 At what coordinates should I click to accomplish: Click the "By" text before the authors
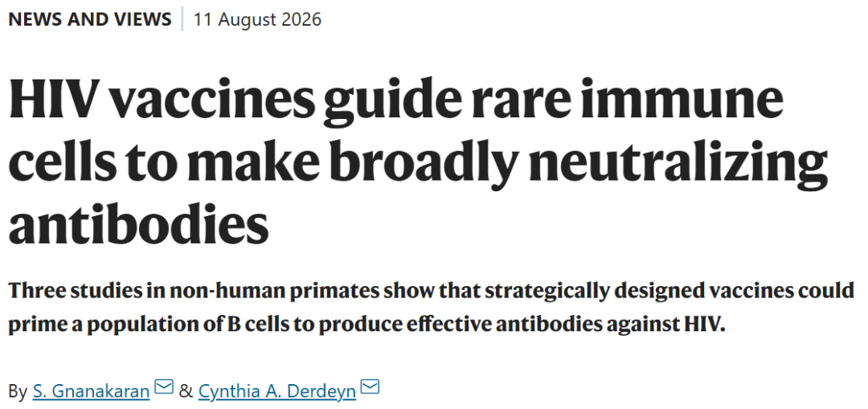coord(18,392)
